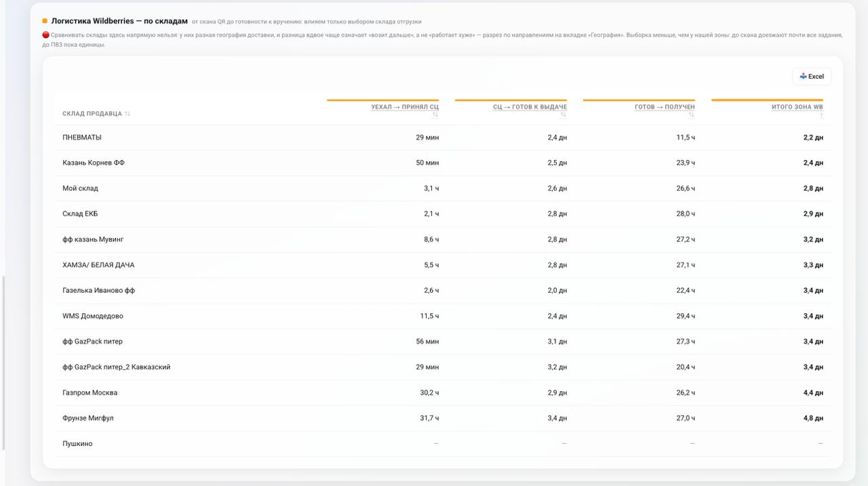This screenshot has height=486, width=868.
Task: Click the orange marker beside the Логистика Wildberries title
Action: point(45,21)
